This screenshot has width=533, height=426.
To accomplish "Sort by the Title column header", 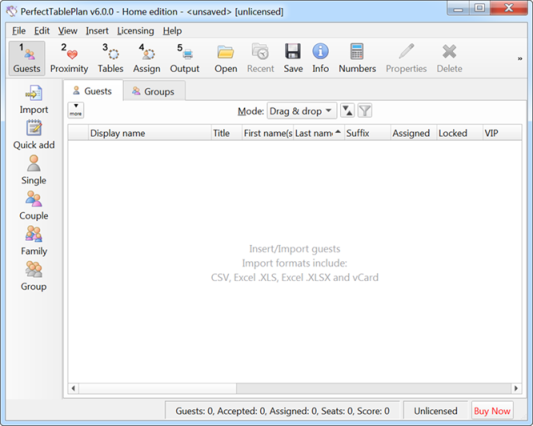I will [x=226, y=133].
